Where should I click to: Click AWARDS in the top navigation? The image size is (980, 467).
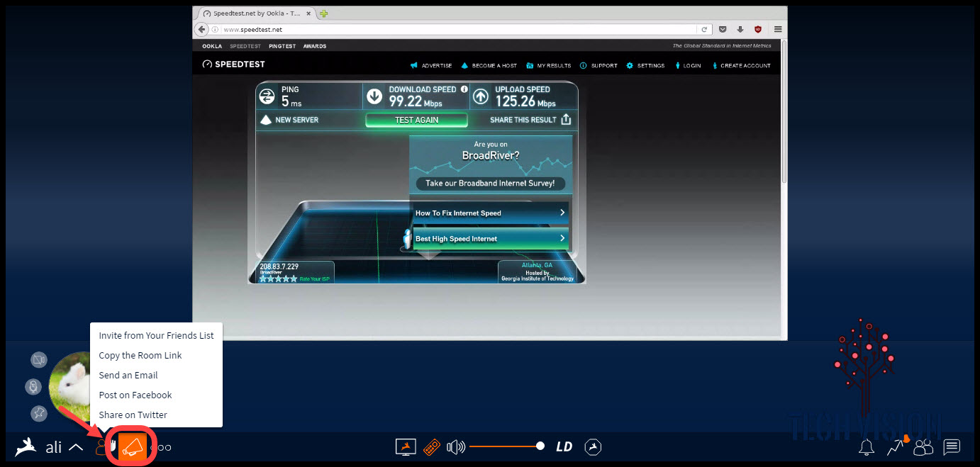(315, 46)
